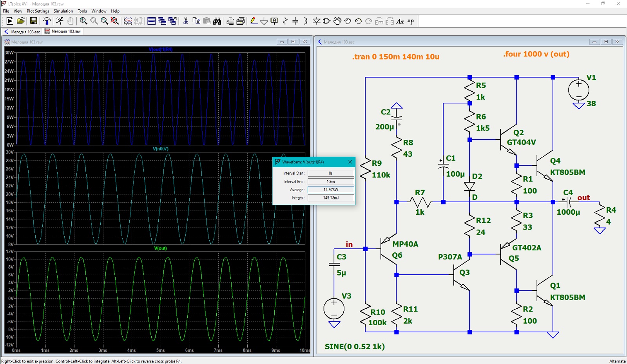Click the V(n007) trace label
Image resolution: width=627 pixels, height=364 pixels.
[160, 149]
